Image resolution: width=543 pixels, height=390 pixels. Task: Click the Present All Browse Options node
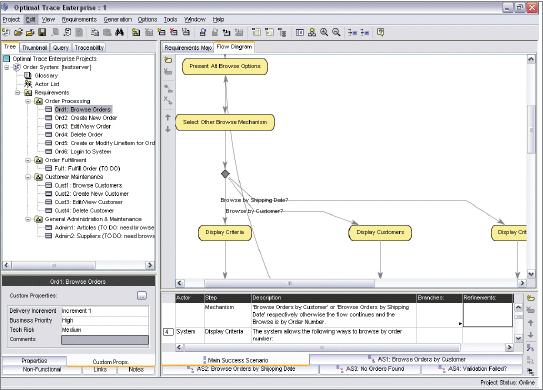tap(225, 66)
